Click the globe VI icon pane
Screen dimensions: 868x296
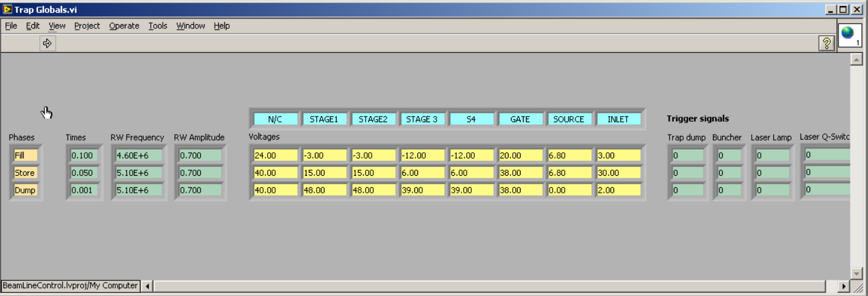(850, 36)
